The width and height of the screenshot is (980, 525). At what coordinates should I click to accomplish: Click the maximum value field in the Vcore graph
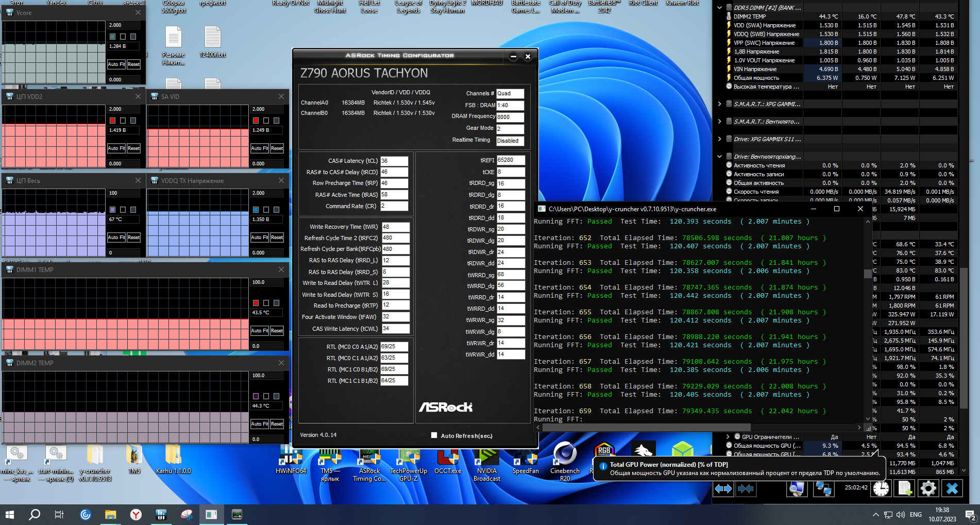click(x=124, y=25)
